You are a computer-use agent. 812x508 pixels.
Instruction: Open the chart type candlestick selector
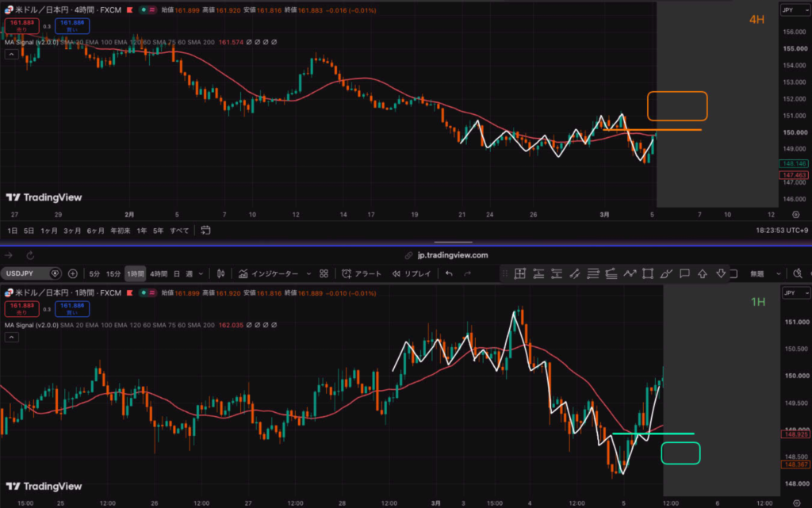(220, 273)
